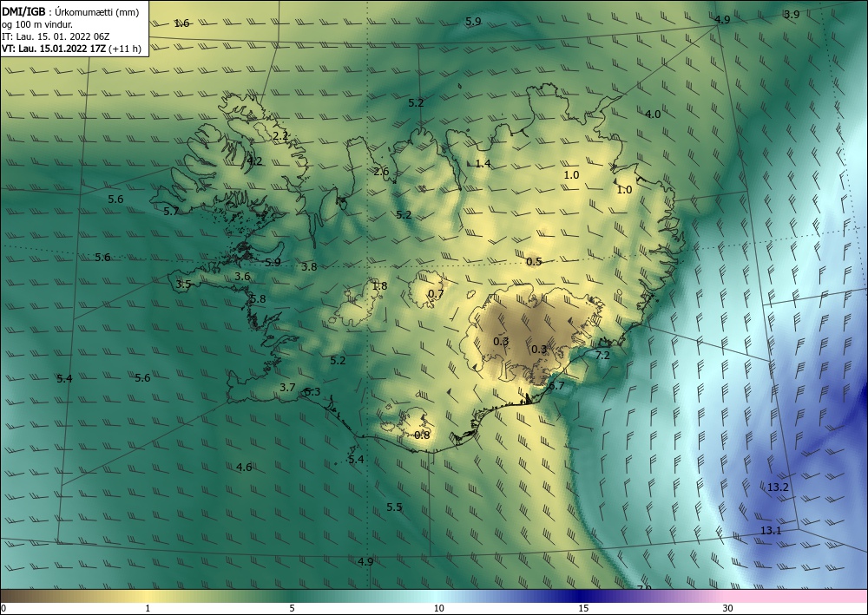
Task: Click the '30' tick on the color scale
Action: pos(728,608)
